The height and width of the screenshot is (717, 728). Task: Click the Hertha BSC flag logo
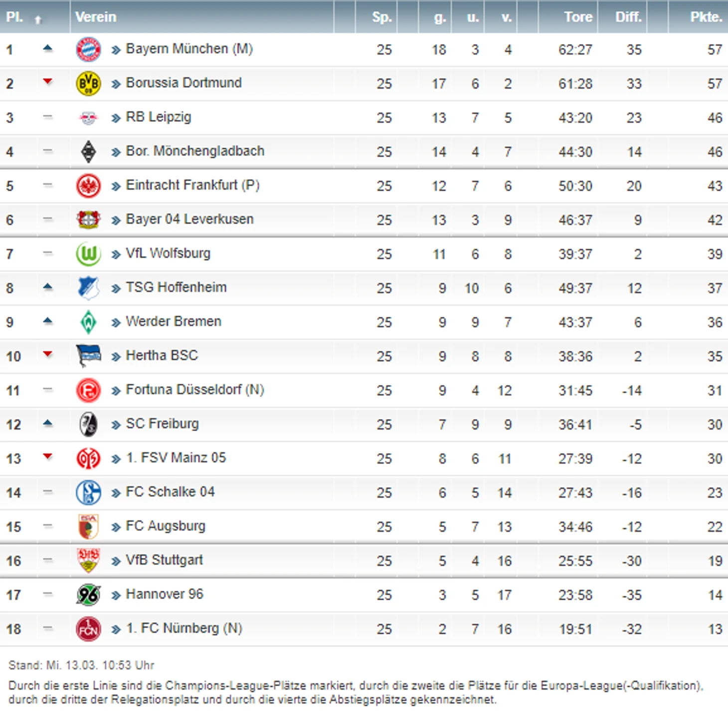[88, 356]
